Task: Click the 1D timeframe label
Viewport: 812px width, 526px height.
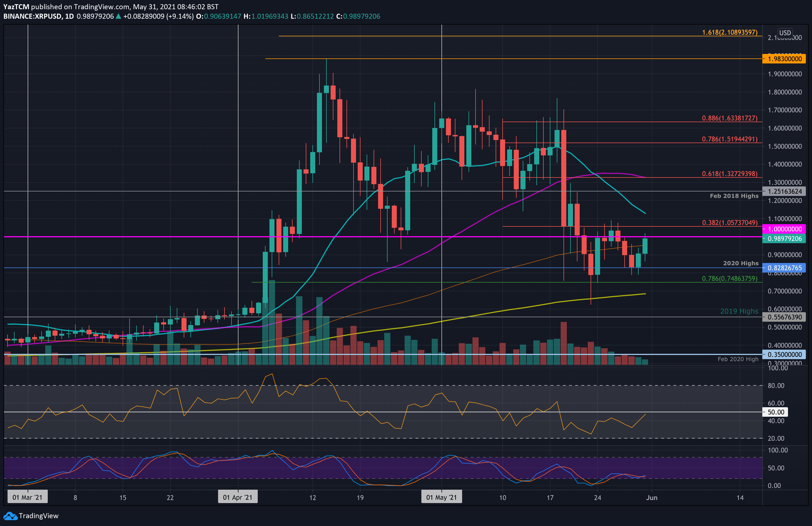Action: pyautogui.click(x=70, y=16)
